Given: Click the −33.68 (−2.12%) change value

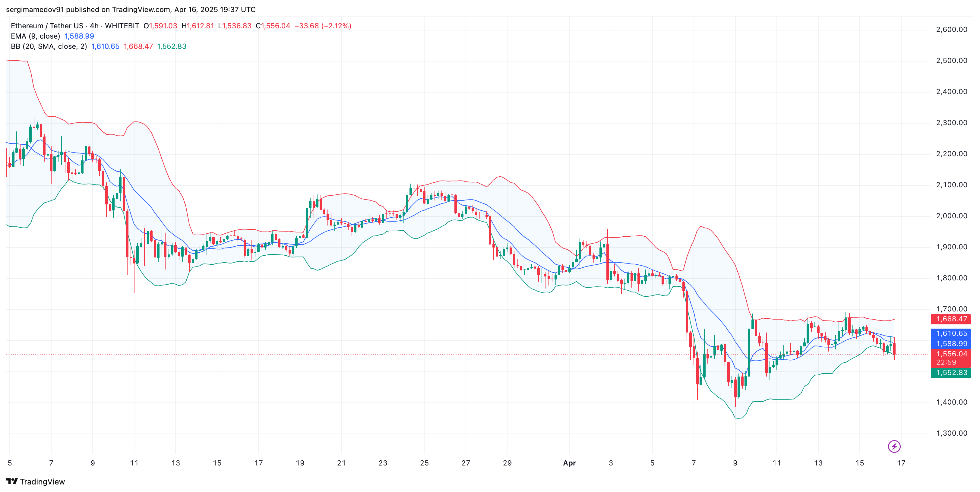Looking at the screenshot, I should click(323, 26).
